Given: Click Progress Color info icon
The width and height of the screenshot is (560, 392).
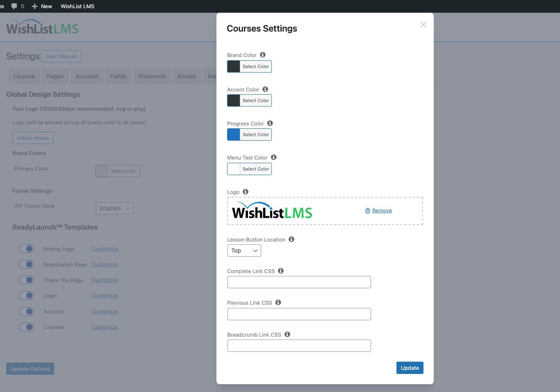Looking at the screenshot, I should pos(270,123).
